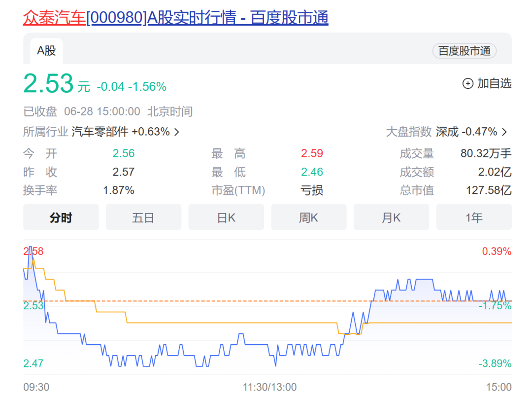The height and width of the screenshot is (397, 532).
Task: Switch to the 月K chart tab
Action: coord(391,217)
